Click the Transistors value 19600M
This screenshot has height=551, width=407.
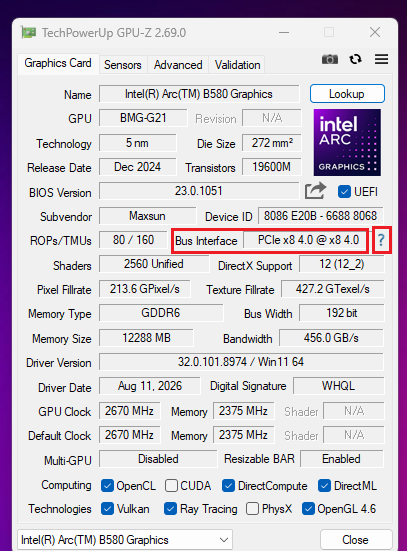[x=271, y=167]
